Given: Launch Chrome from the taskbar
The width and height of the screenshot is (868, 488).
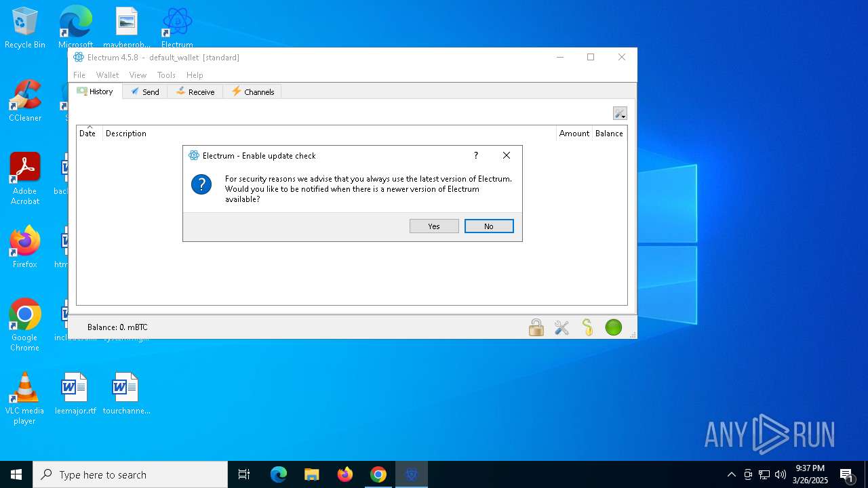Looking at the screenshot, I should tap(378, 474).
